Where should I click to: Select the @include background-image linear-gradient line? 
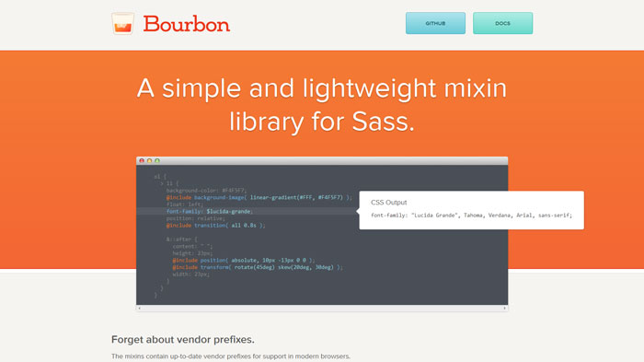click(259, 197)
